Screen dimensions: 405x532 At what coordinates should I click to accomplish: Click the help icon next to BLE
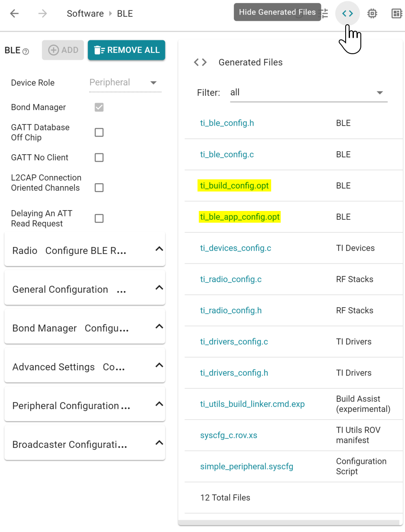click(26, 52)
